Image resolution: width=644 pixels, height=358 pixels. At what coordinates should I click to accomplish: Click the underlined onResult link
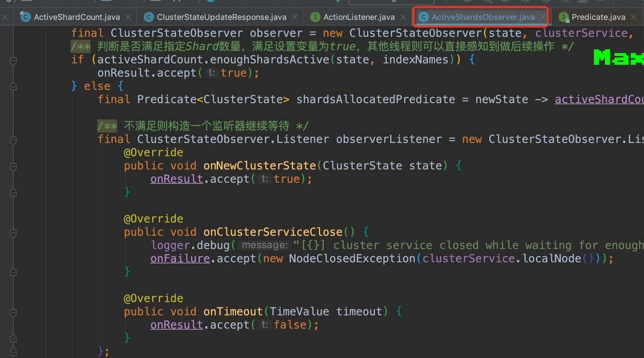176,179
